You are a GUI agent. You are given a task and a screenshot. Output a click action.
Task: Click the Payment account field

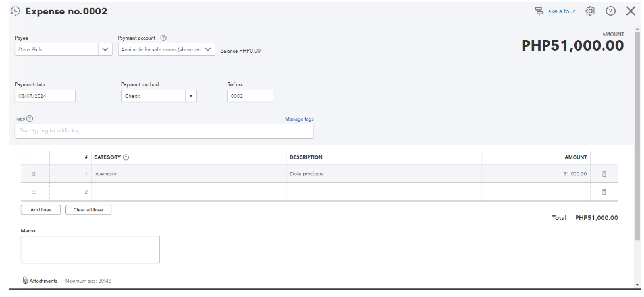pos(160,49)
